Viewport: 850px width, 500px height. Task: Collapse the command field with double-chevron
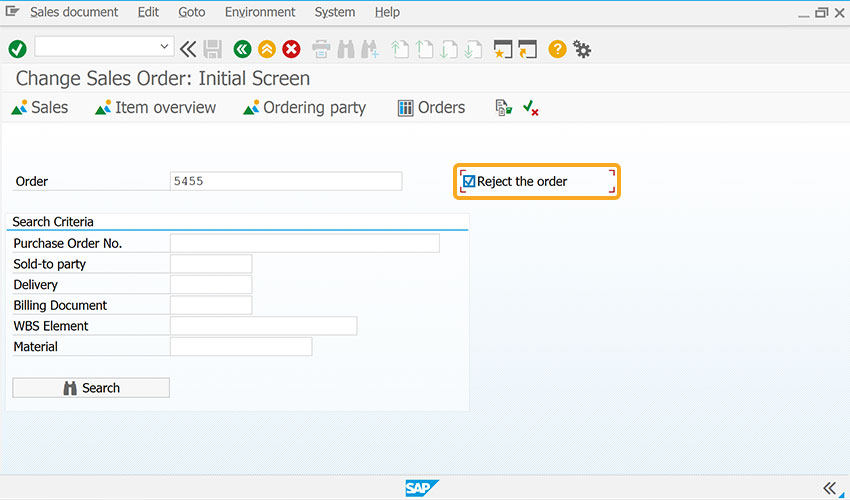pyautogui.click(x=188, y=49)
